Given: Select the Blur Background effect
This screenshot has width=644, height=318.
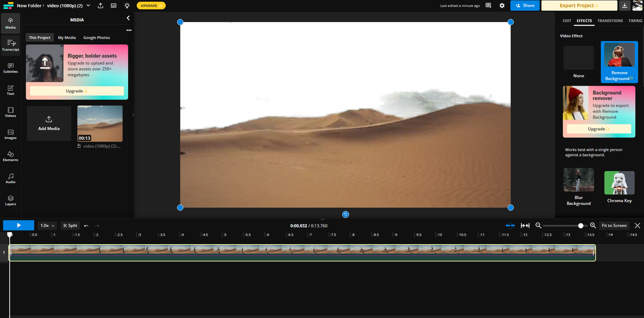Looking at the screenshot, I should pyautogui.click(x=579, y=187).
